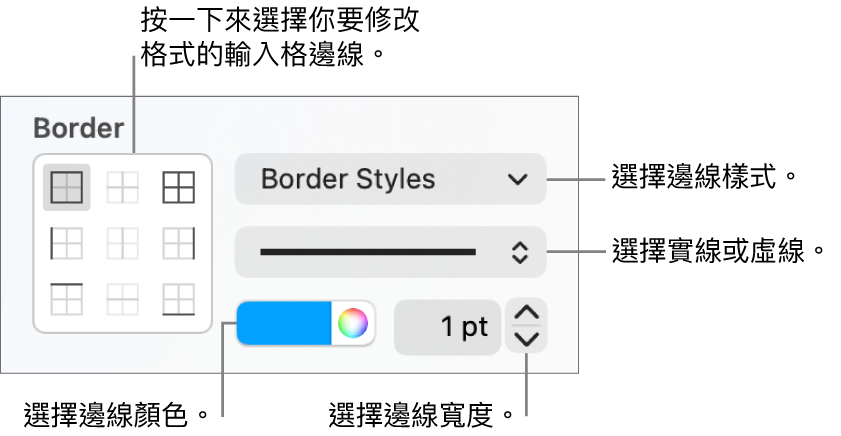Pick the top edge border icon

coord(67,299)
